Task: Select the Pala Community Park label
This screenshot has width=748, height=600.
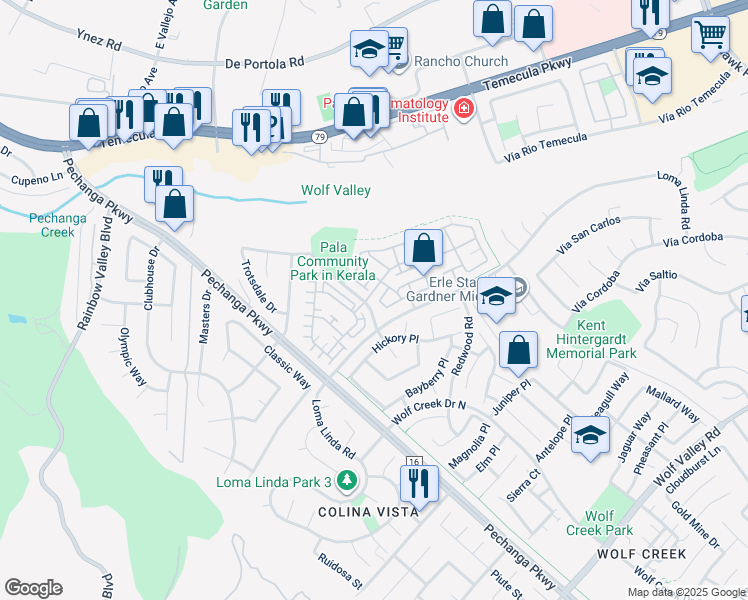Action: 333,261
